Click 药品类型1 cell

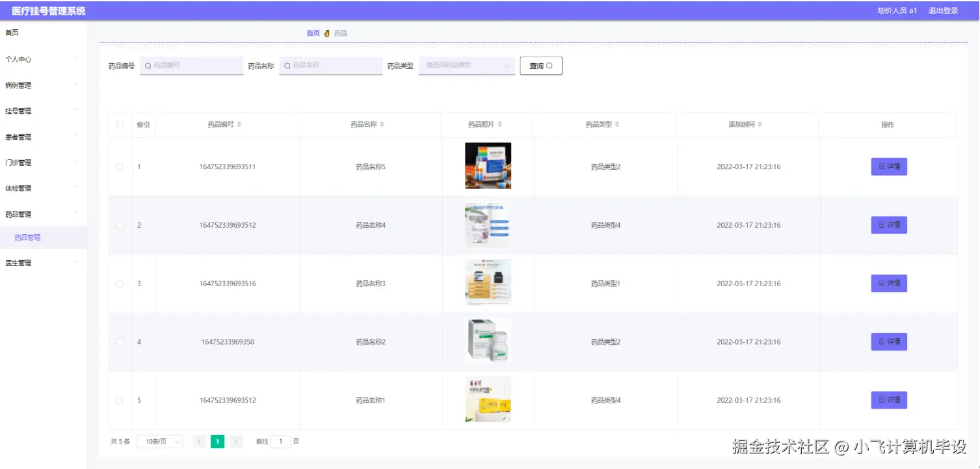(605, 284)
